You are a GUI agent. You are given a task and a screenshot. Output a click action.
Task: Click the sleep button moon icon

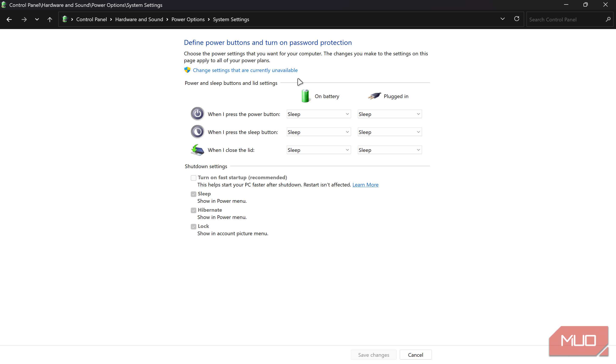197,132
